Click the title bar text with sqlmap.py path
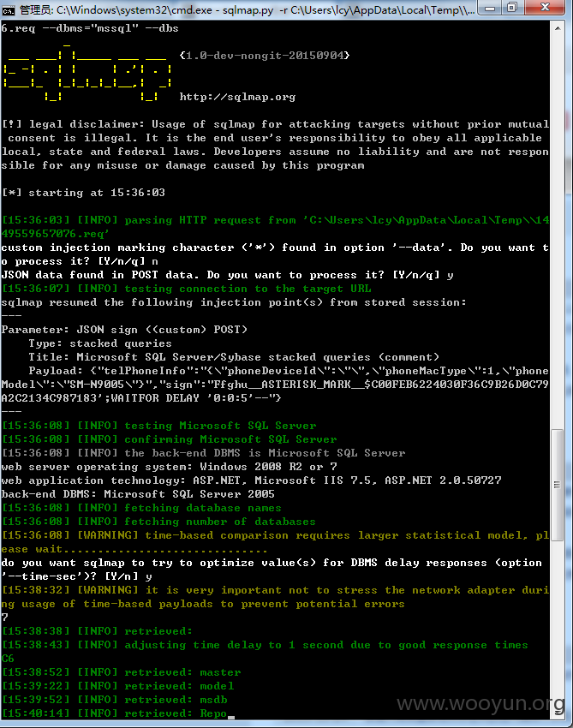Viewport: 573px width, 728px height. coord(247,9)
